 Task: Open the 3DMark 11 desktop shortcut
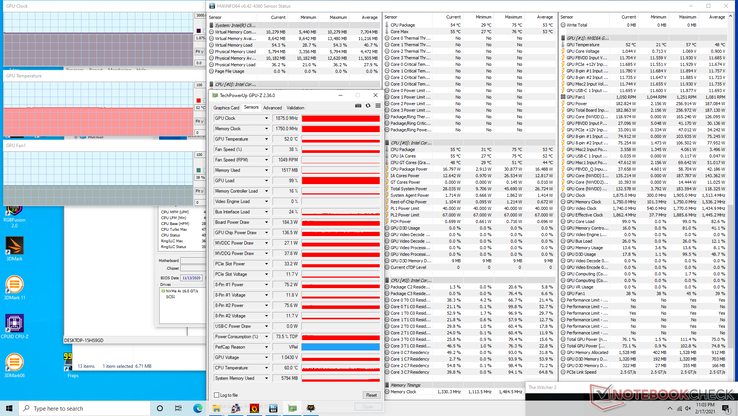pyautogui.click(x=14, y=288)
